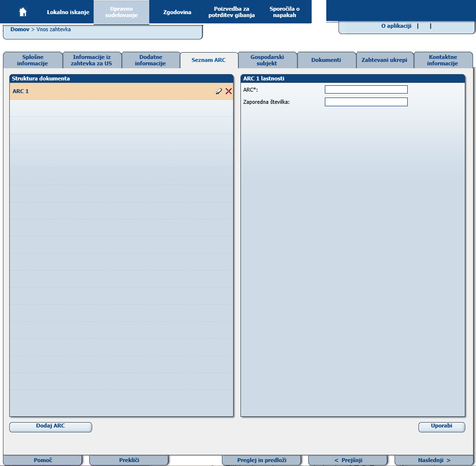The height and width of the screenshot is (466, 476).
Task: Open Sporočila o napakah menu
Action: click(284, 12)
